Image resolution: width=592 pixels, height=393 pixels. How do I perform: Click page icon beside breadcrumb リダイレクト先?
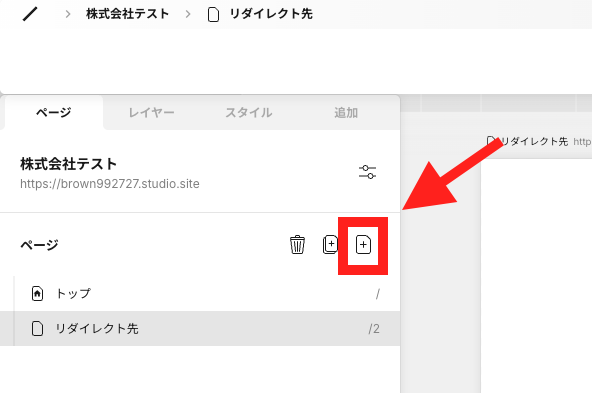[x=213, y=14]
